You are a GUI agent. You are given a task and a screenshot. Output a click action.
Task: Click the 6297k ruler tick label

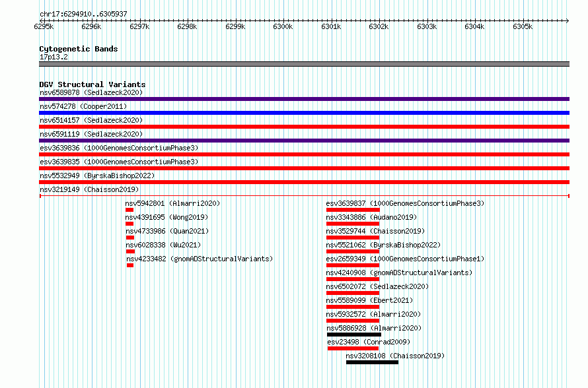point(139,26)
